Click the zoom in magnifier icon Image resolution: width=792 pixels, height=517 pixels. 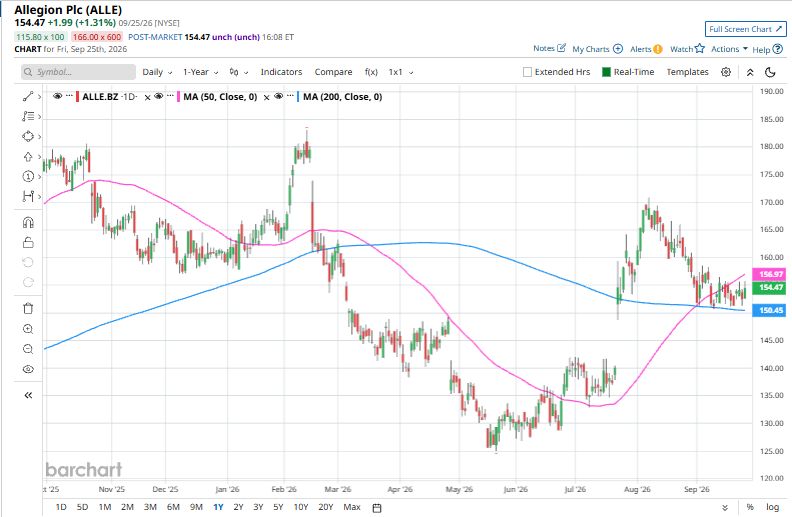pos(28,329)
